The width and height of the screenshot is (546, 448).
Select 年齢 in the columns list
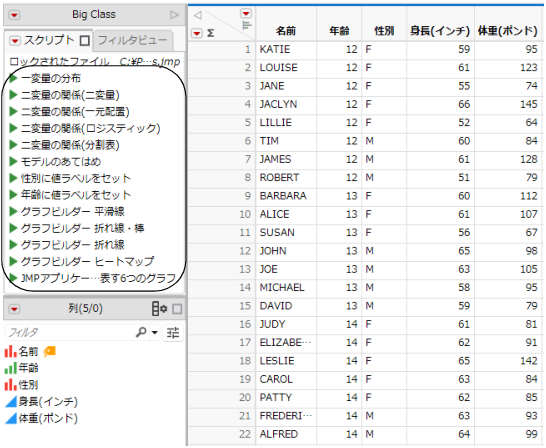[29, 368]
